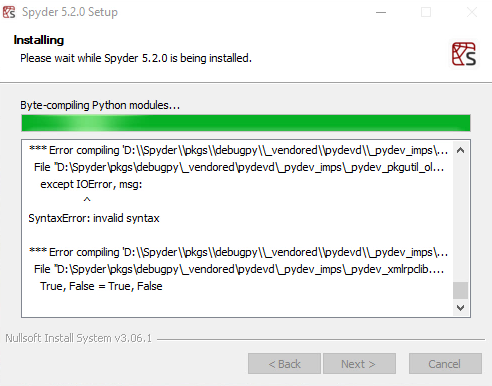Click the Spyder icon in title bar

9,12
